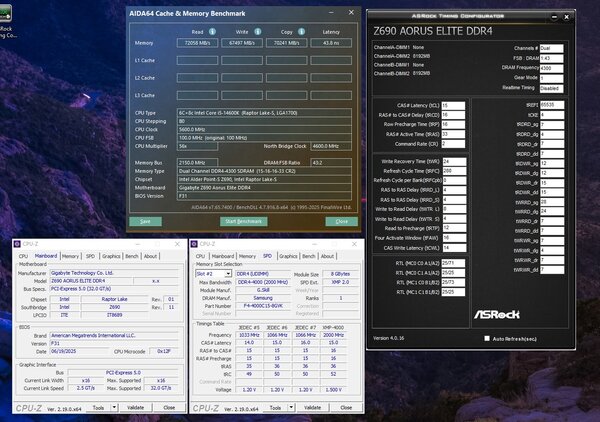Click Close button in AIDA64 benchmark window
Screen dimensions: 600x422
342,221
